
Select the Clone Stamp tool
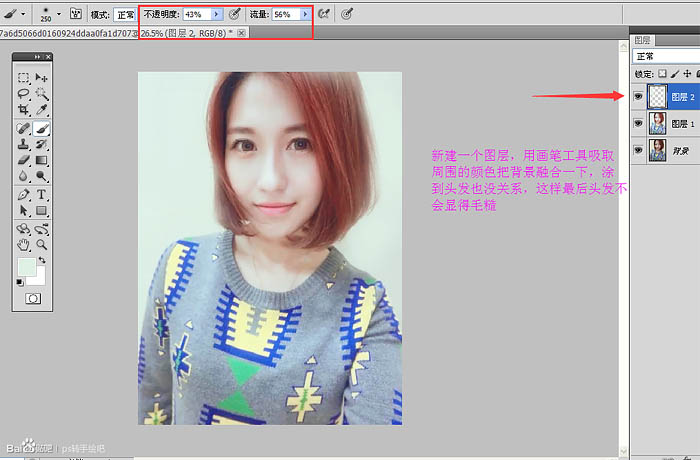coord(23,144)
